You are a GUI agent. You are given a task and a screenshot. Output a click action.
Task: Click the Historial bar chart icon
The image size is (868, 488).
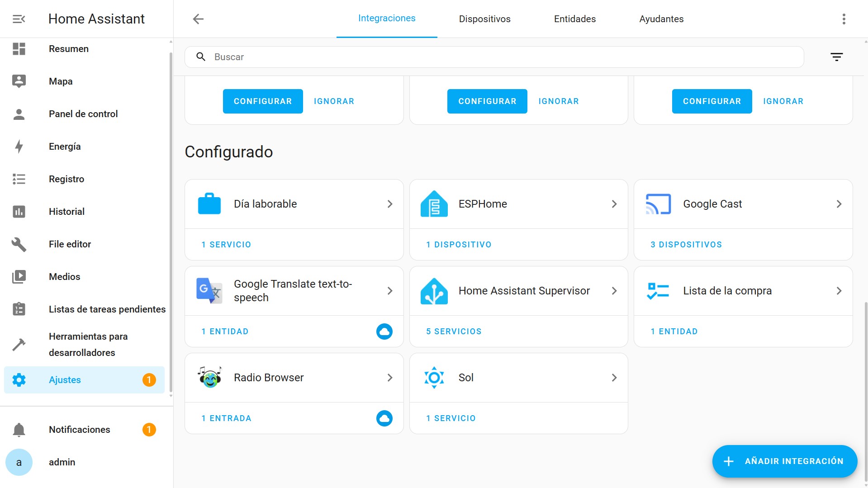click(19, 211)
